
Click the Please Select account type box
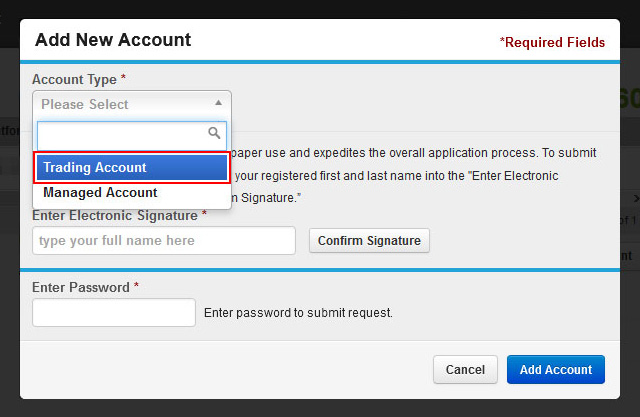132,104
